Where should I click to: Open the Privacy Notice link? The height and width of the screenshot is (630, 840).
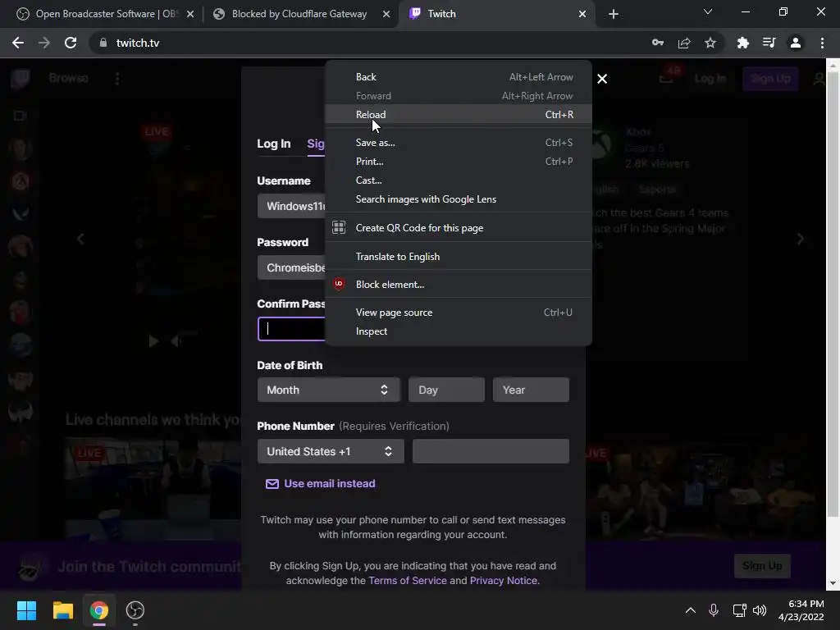click(x=504, y=581)
